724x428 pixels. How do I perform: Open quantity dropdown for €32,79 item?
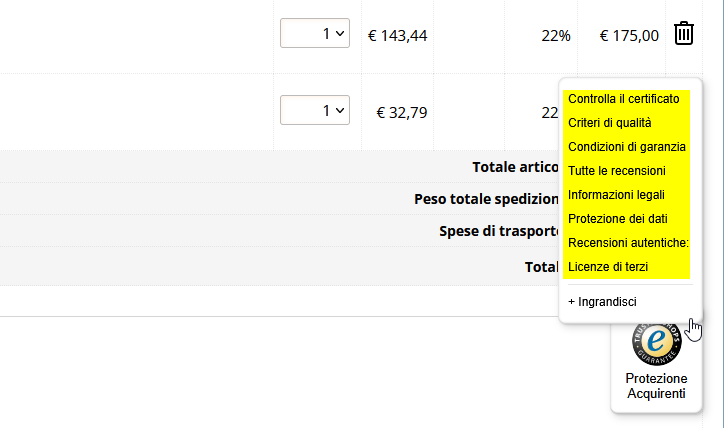(x=315, y=110)
